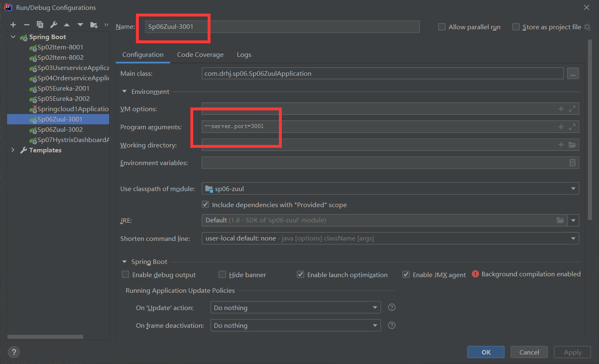
Task: Insert a macro in the VM options field
Action: [561, 109]
